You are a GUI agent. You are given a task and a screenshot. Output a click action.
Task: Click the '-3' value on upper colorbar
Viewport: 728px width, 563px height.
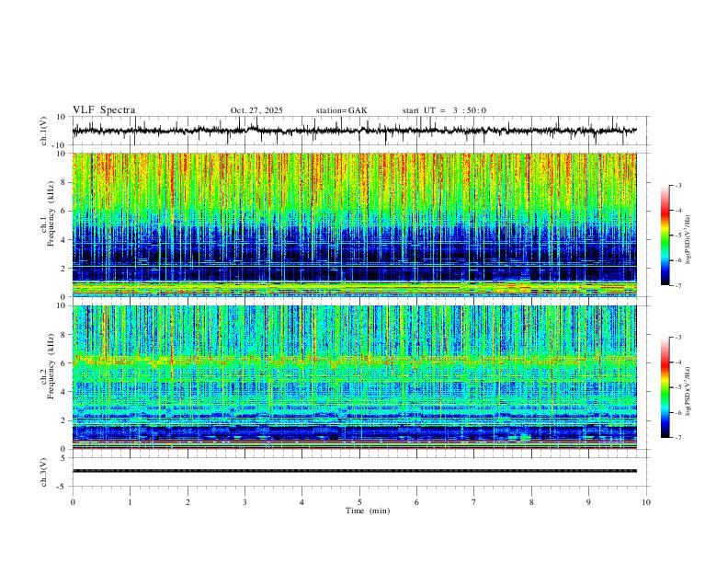678,185
